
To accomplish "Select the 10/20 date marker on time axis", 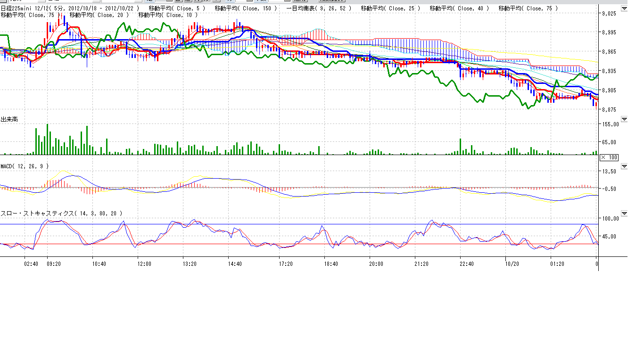I will 512,264.
